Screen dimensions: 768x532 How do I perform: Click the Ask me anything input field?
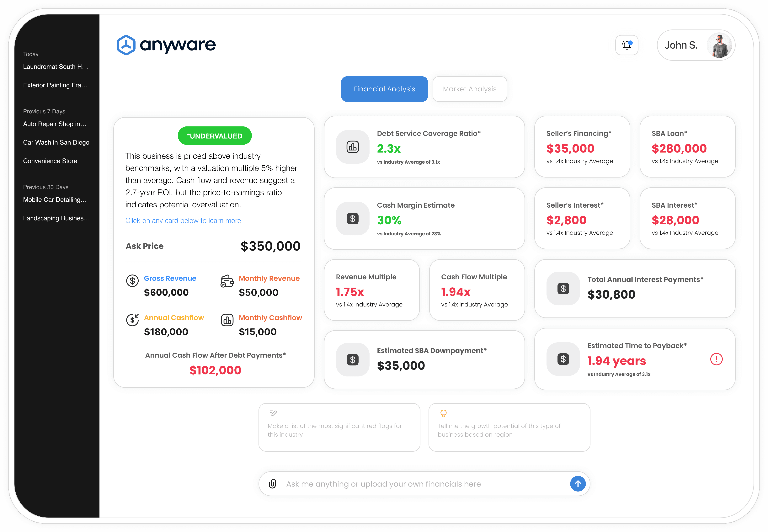424,484
